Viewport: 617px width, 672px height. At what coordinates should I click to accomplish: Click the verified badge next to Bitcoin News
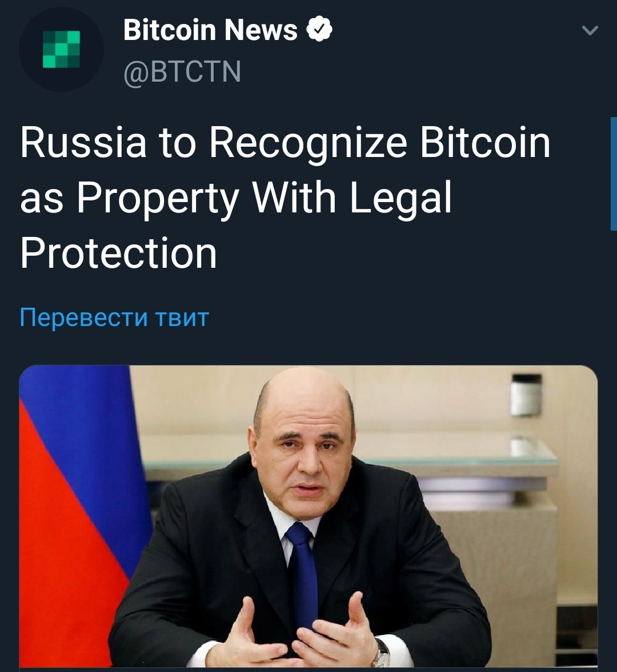[x=319, y=30]
